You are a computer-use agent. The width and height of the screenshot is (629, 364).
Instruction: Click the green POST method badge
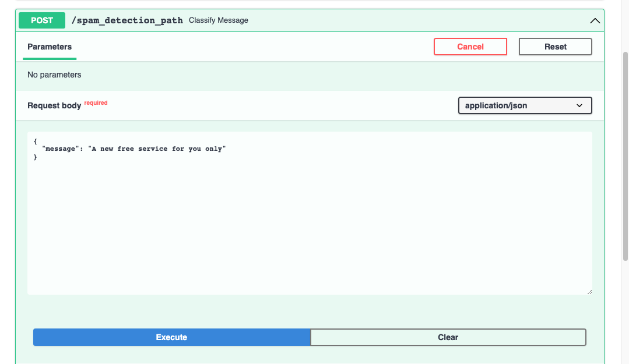click(42, 20)
